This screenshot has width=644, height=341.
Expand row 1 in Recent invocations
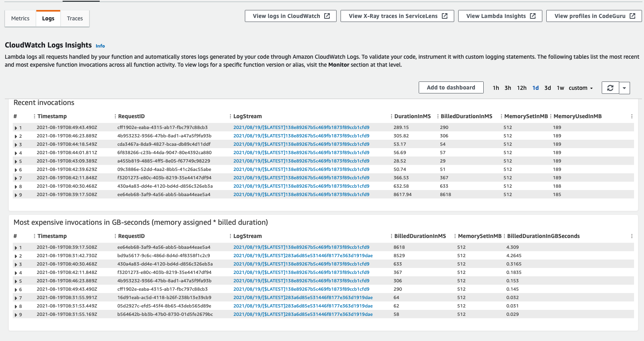click(16, 128)
